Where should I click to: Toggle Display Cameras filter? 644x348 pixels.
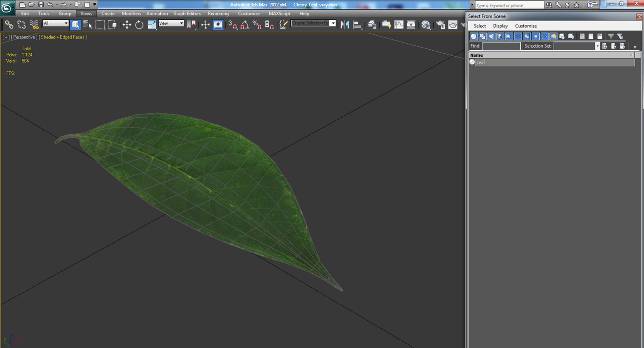click(500, 36)
